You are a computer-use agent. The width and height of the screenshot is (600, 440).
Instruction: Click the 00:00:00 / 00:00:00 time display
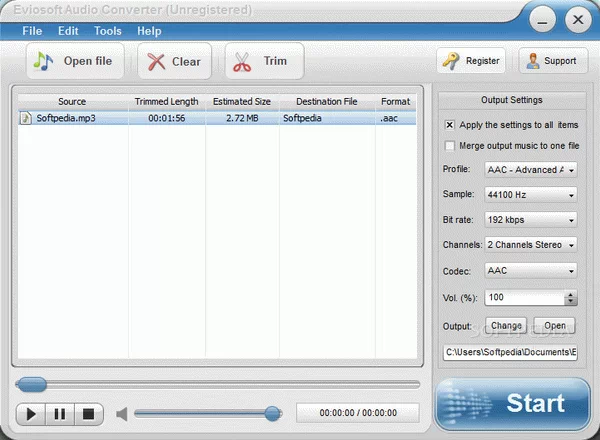tap(358, 413)
